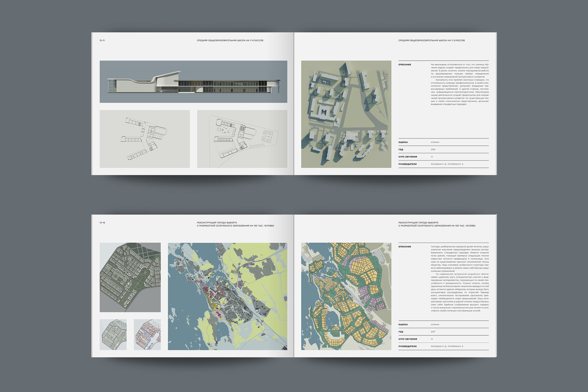Open the school site plan with sports courts

tap(242, 139)
